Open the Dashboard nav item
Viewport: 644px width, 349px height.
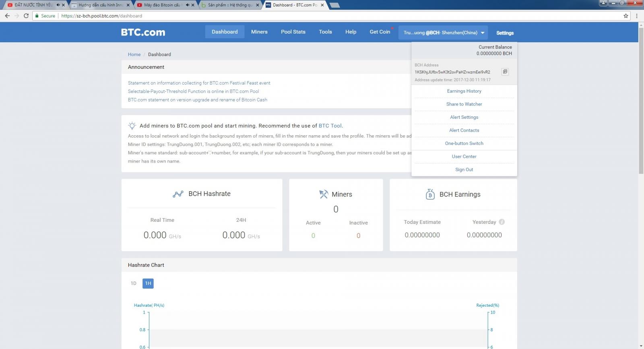pyautogui.click(x=225, y=32)
